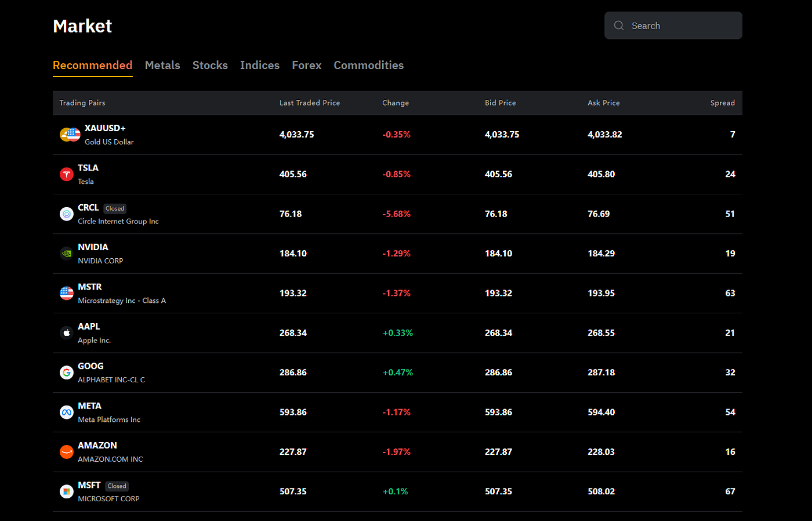Click MSTR spread value 63
812x521 pixels.
730,293
